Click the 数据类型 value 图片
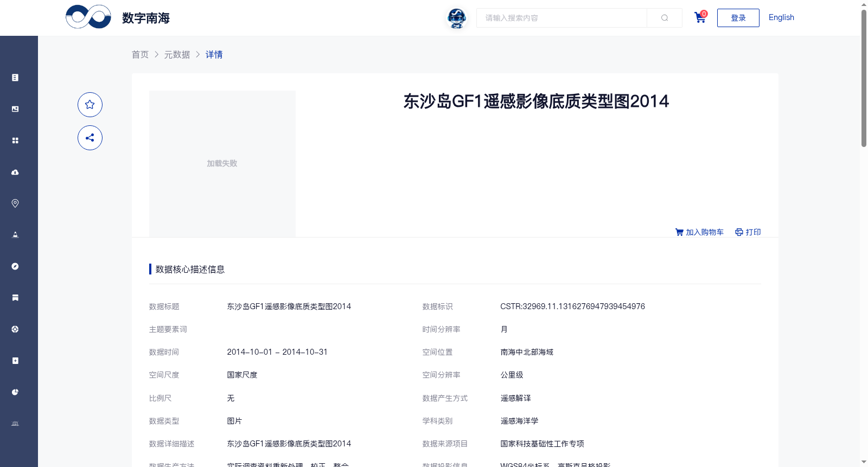The height and width of the screenshot is (467, 868). click(x=234, y=421)
